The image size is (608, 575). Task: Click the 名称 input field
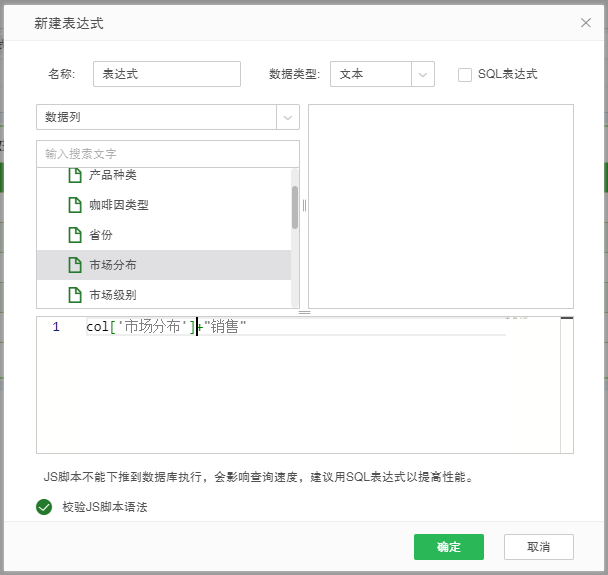(x=166, y=74)
